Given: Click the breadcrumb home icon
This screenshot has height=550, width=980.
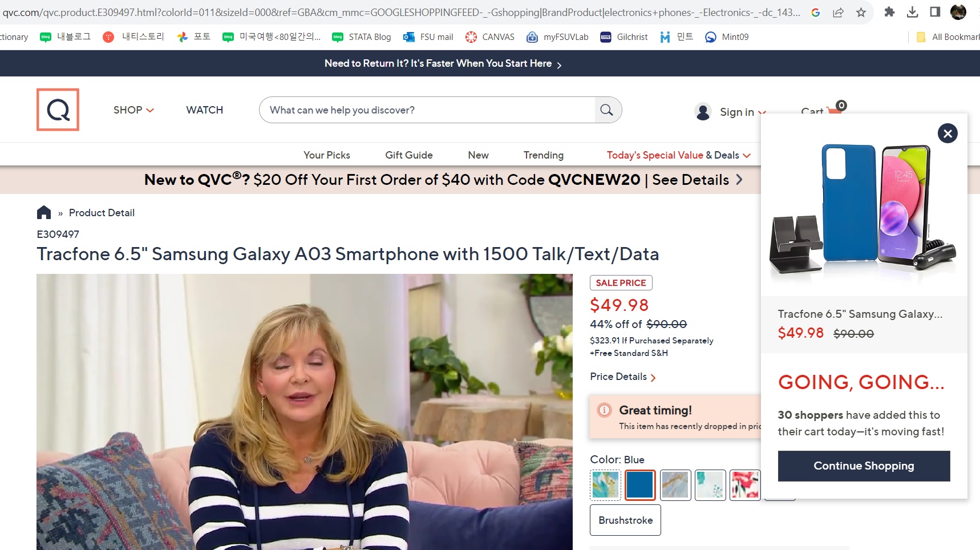Looking at the screenshot, I should click(x=44, y=212).
